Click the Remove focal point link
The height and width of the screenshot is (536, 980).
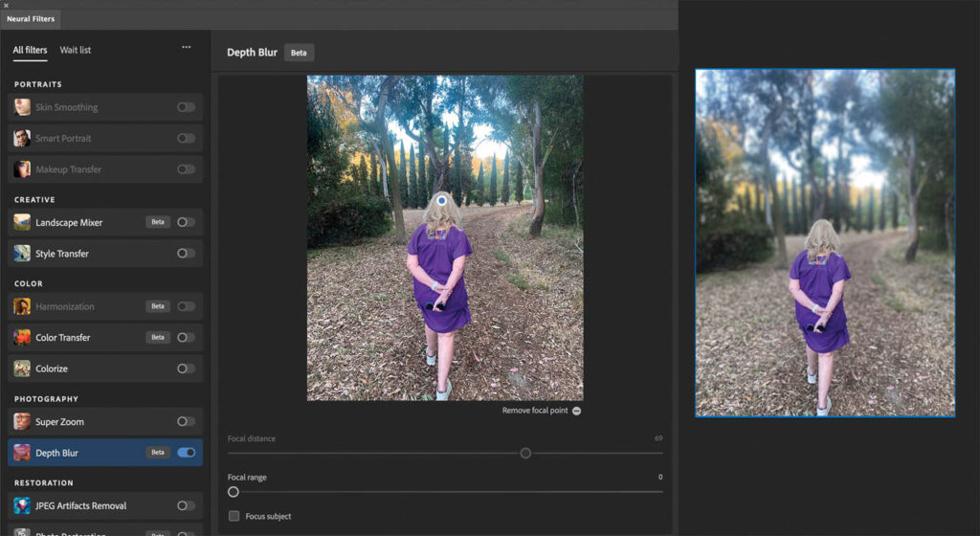pyautogui.click(x=535, y=411)
